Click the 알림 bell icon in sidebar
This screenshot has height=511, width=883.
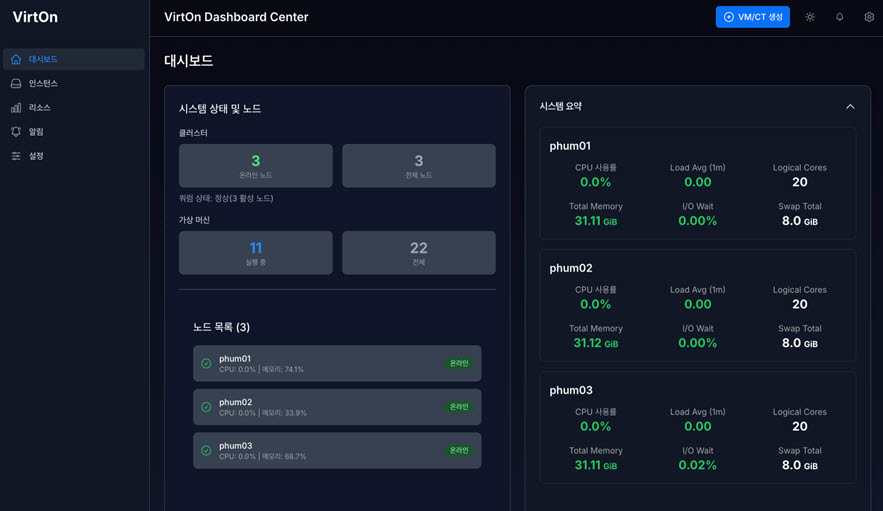pos(16,132)
